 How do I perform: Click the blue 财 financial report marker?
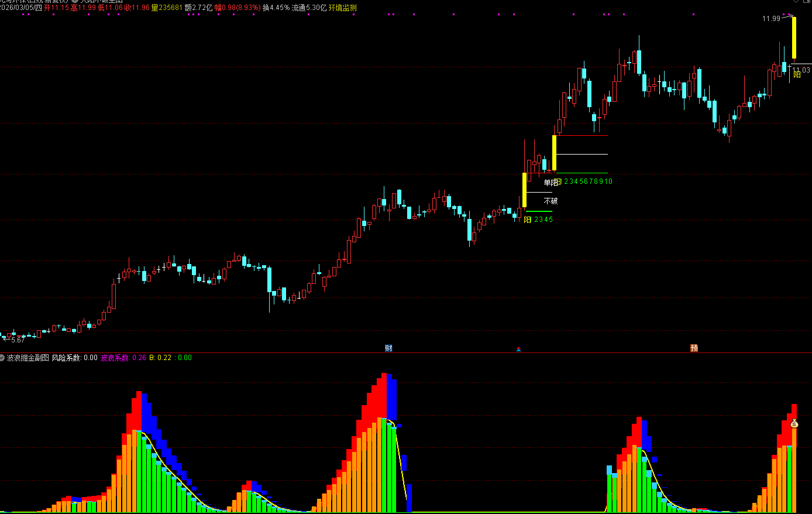388,348
